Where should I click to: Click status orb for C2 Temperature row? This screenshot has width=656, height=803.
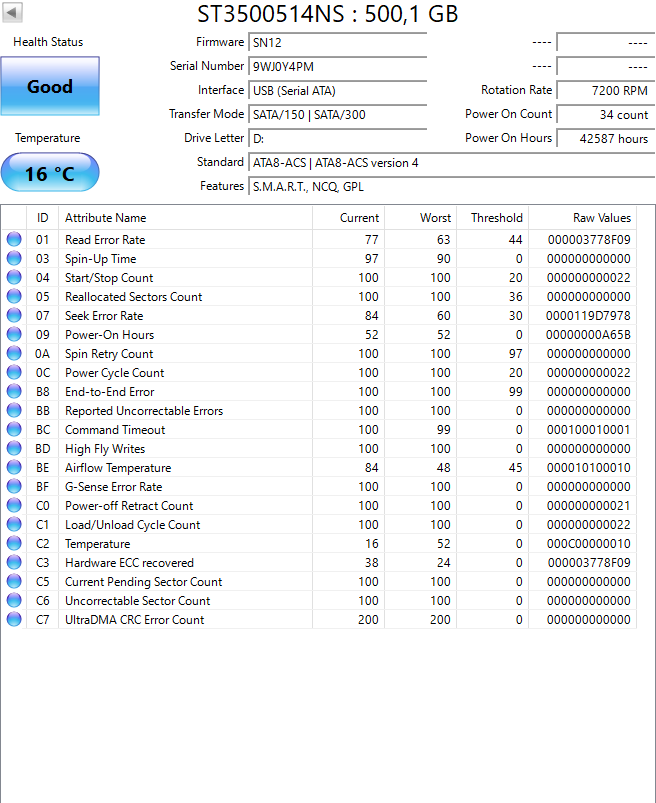14,543
